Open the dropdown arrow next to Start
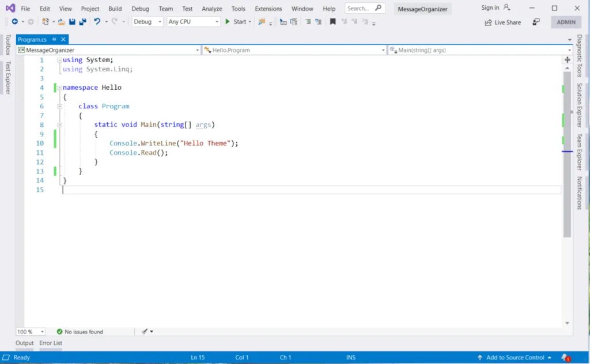Image resolution: width=590 pixels, height=364 pixels. pyautogui.click(x=250, y=22)
